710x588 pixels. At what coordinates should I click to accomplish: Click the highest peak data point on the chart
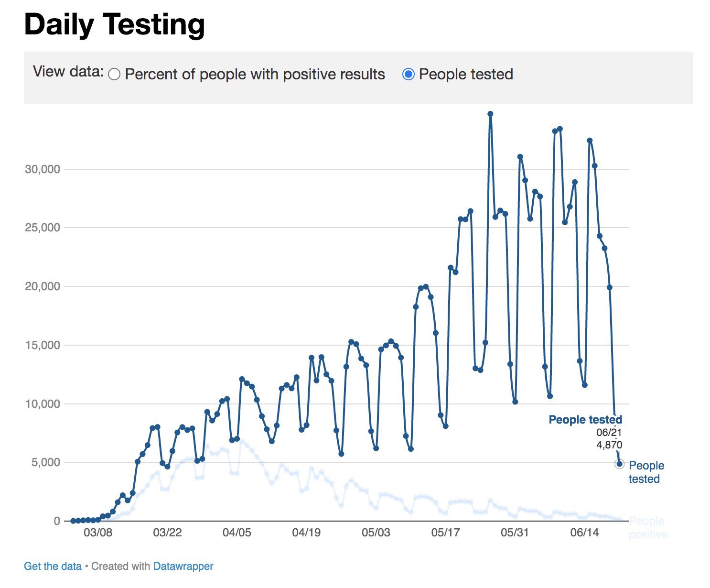490,114
